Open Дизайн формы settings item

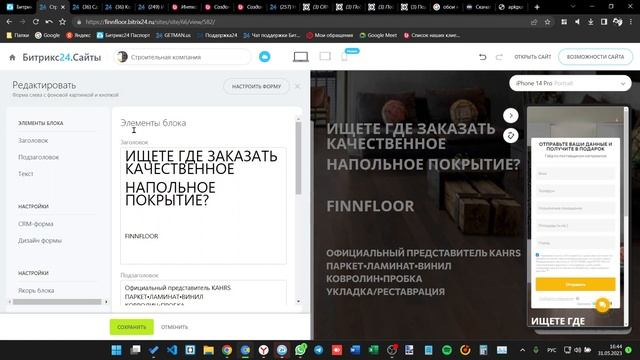point(40,241)
